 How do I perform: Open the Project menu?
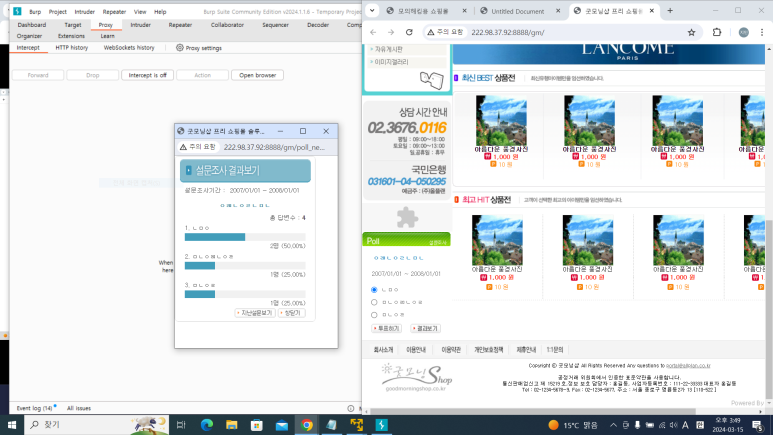pos(58,11)
